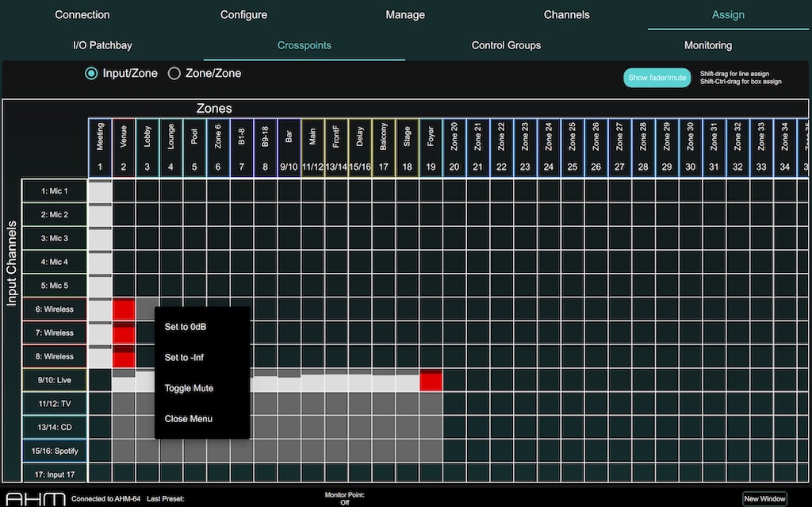Open the Channels tab
Screen dimensions: 812x507
coord(566,15)
